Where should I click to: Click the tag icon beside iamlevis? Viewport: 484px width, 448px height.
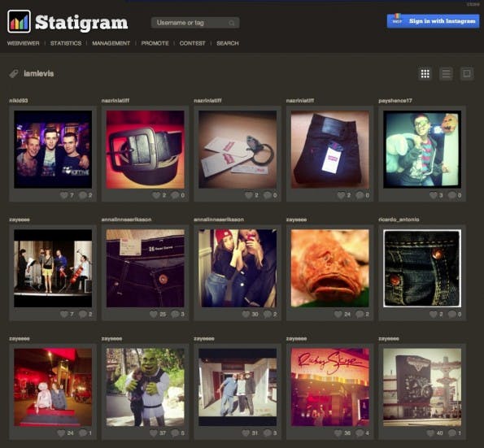[14, 74]
